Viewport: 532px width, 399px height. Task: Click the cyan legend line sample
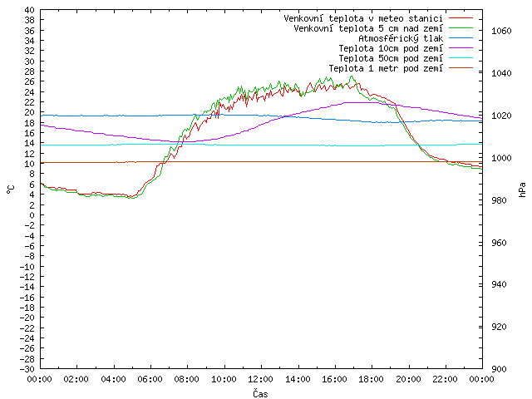[461, 58]
